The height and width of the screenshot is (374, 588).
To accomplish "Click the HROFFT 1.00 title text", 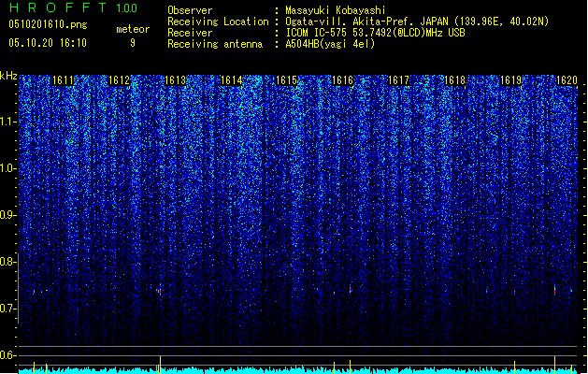I will (x=73, y=7).
